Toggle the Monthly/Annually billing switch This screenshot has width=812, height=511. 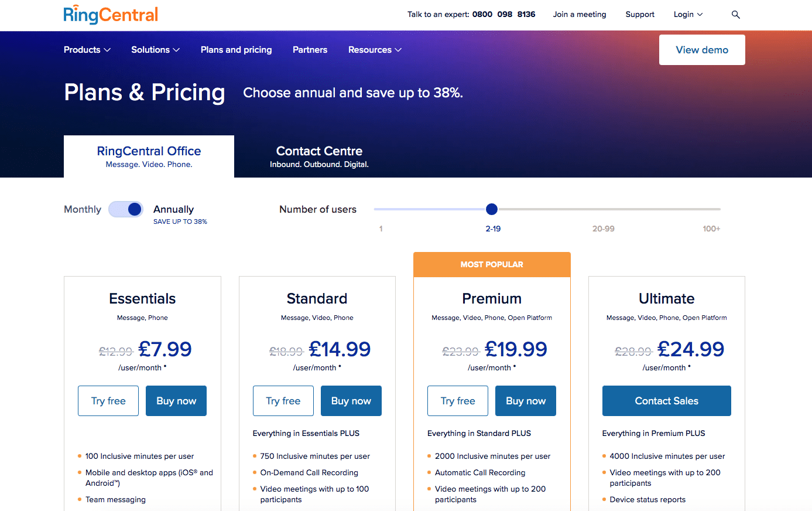[x=126, y=209]
